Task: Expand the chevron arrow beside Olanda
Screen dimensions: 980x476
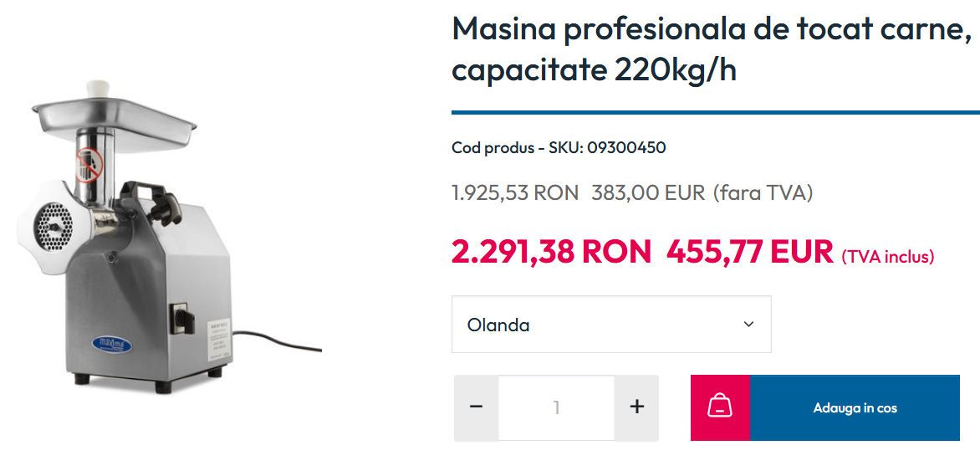Action: 748,324
